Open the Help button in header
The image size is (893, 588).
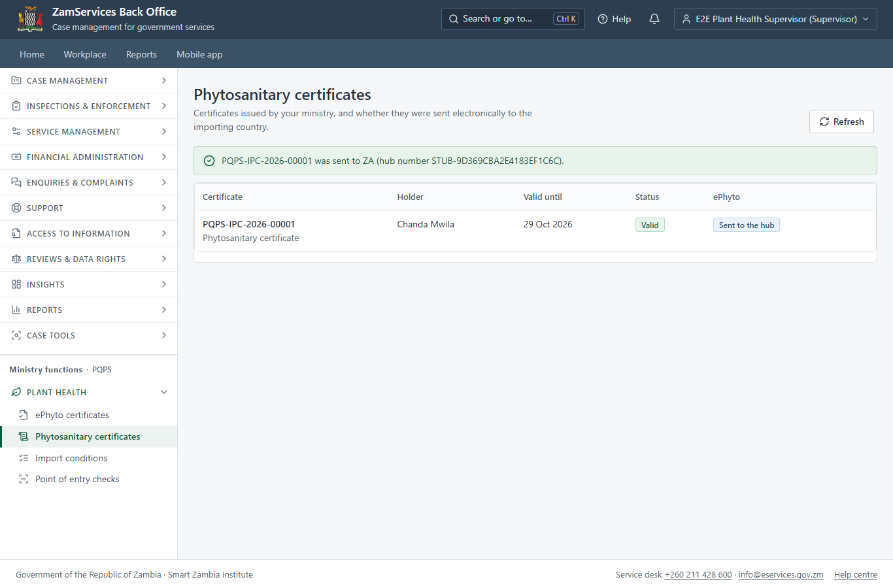tap(615, 19)
